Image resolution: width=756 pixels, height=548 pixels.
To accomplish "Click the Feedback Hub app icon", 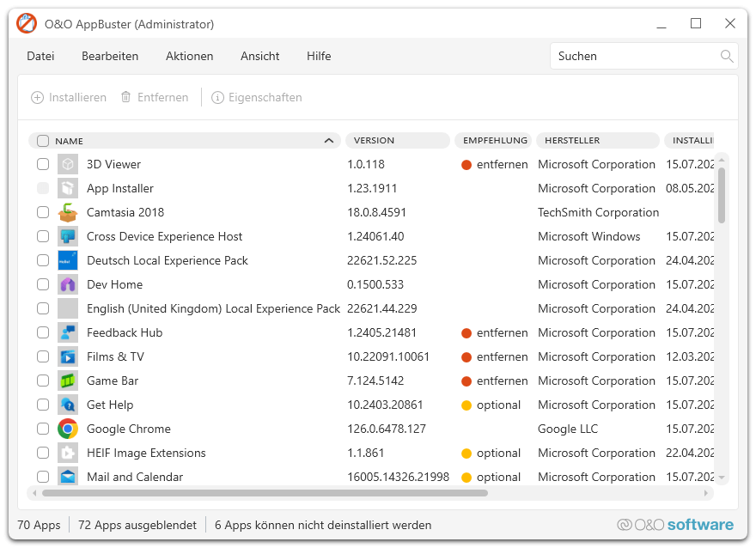I will 68,332.
